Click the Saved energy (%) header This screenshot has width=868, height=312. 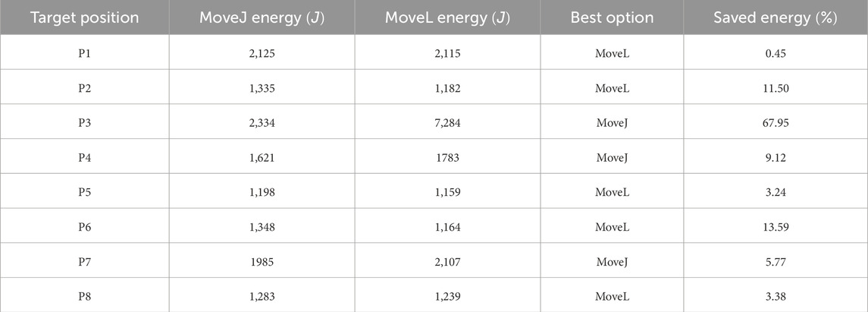click(x=775, y=18)
